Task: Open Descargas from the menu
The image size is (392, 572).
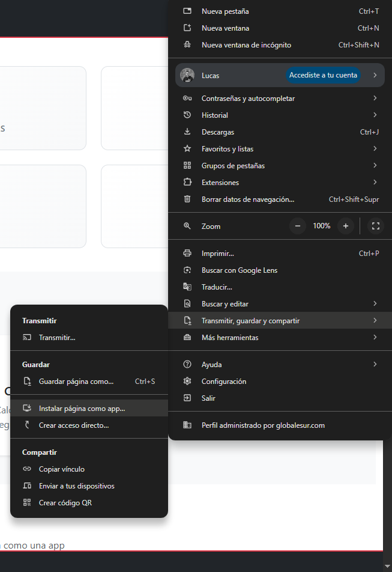Action: tap(218, 132)
